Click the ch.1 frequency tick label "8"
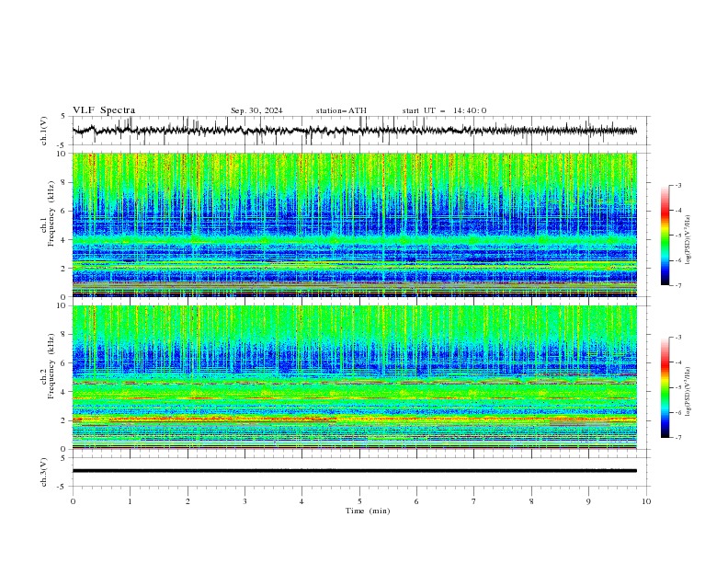Viewport: 728px width, 563px height. (x=63, y=182)
